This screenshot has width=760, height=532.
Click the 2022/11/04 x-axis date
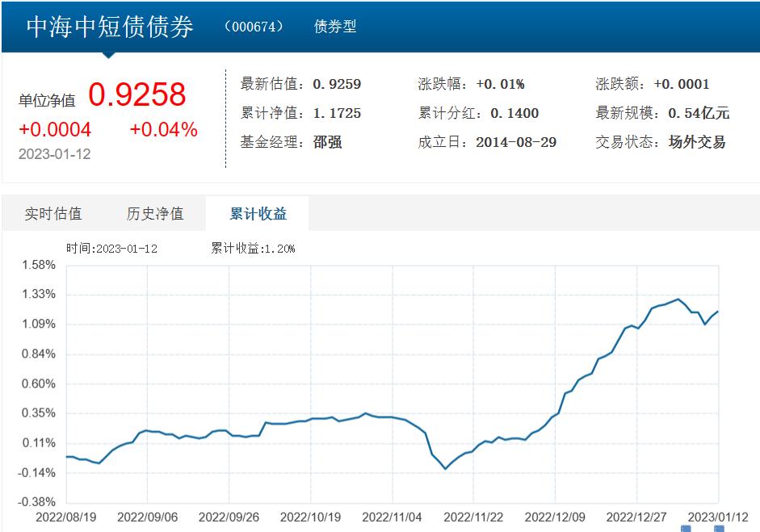tap(393, 517)
